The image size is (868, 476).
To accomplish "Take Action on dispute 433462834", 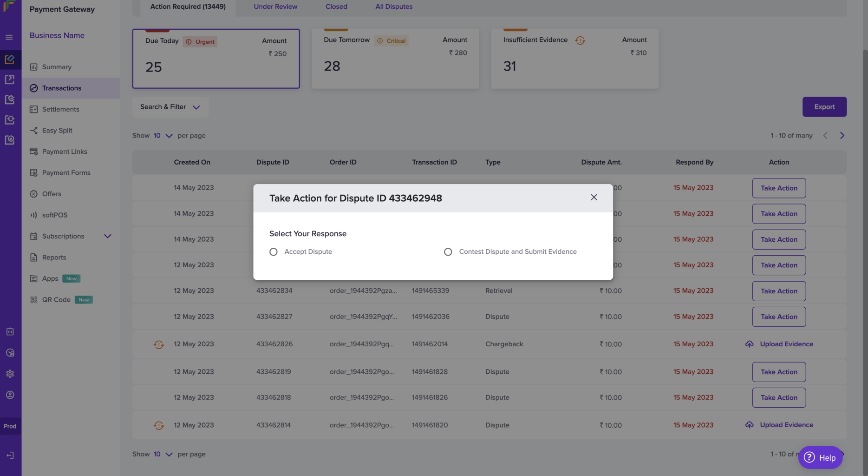I will click(779, 291).
